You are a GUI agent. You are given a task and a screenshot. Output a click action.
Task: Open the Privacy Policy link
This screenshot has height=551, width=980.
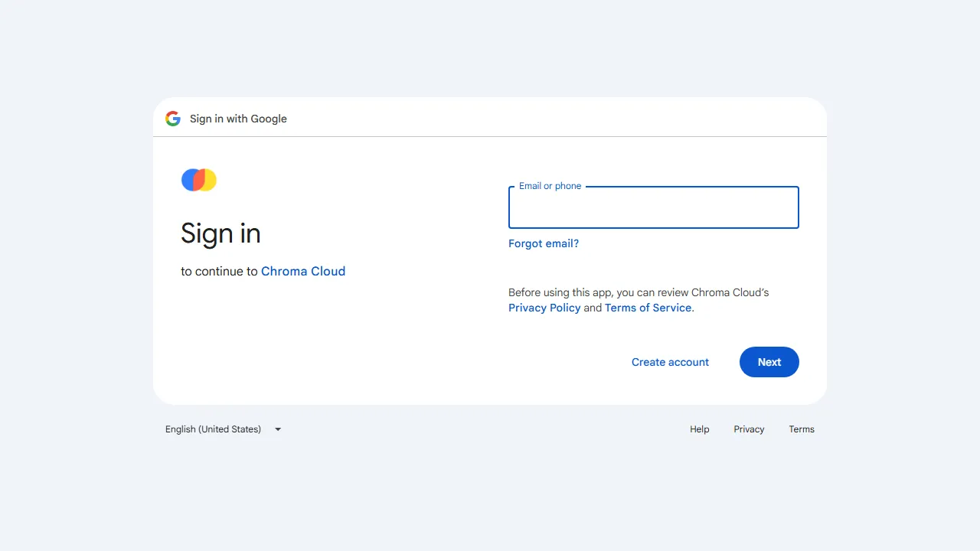click(544, 308)
